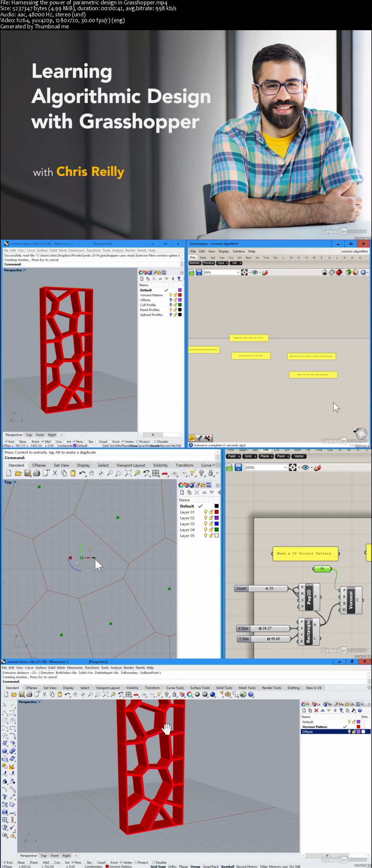Click the red car icon in the voronoi-basics toolbar

(136, 695)
